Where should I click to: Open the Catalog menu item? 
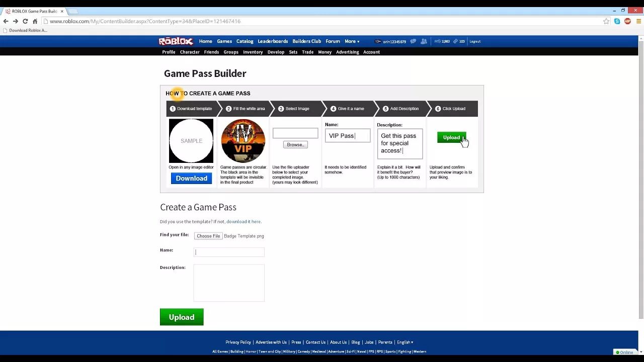(x=245, y=41)
